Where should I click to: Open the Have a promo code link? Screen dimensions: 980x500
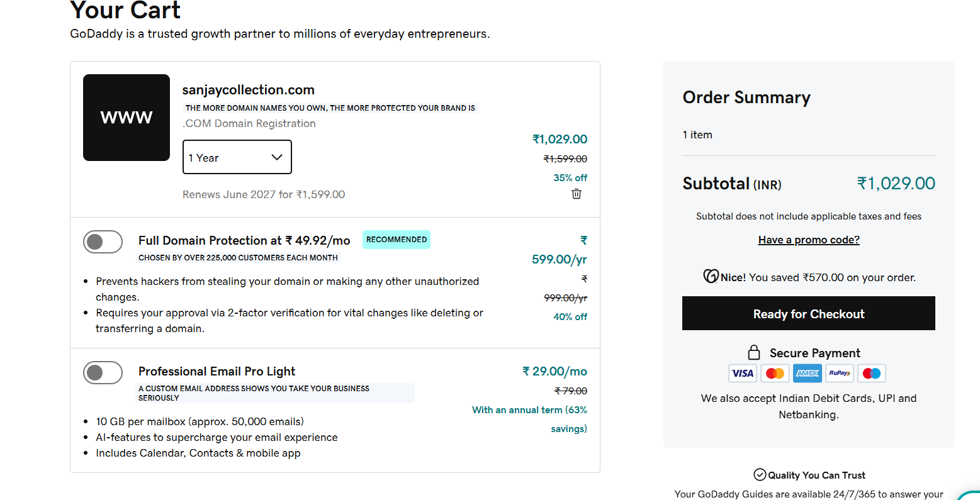point(809,240)
